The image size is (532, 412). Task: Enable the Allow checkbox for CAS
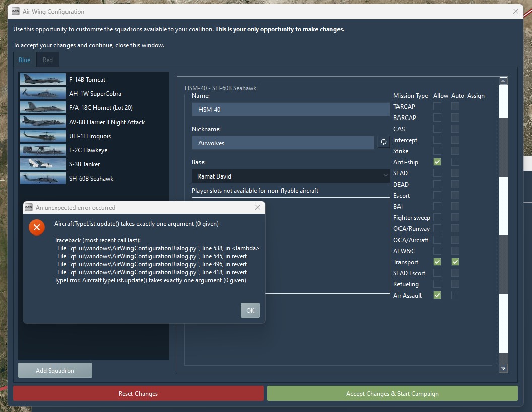(x=438, y=129)
